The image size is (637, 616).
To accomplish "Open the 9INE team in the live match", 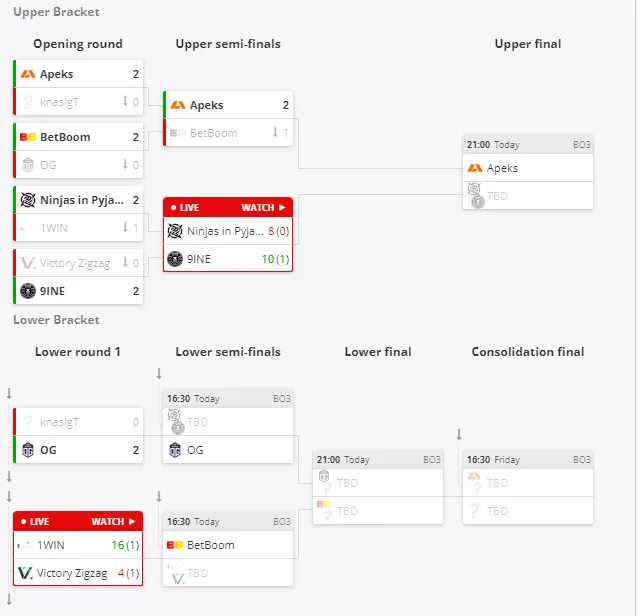I will click(x=228, y=259).
